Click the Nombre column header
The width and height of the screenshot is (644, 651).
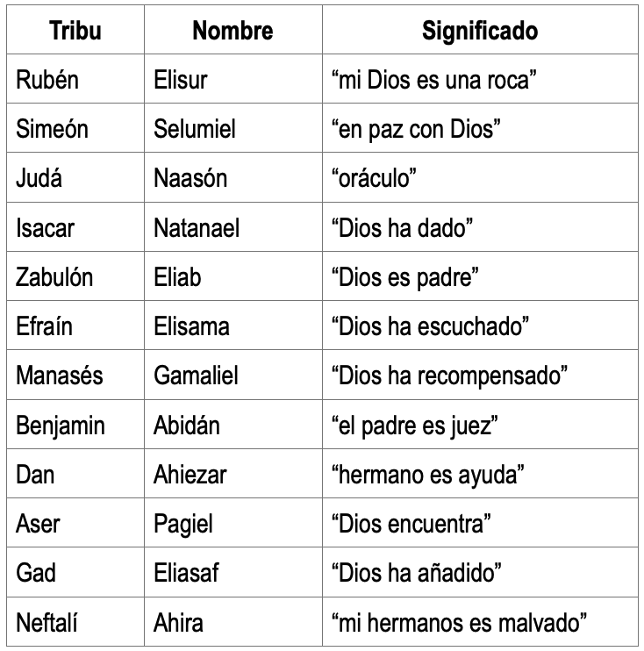tap(233, 30)
